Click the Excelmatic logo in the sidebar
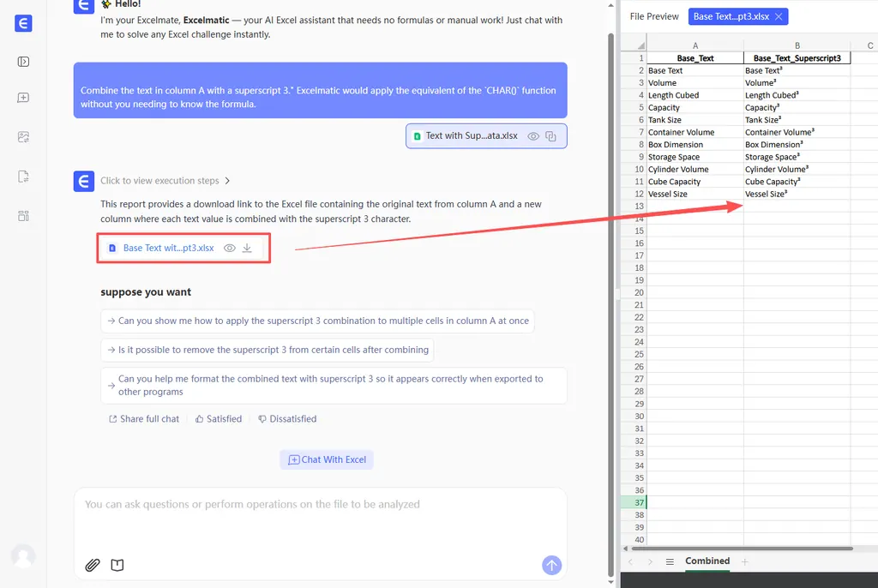 (23, 23)
